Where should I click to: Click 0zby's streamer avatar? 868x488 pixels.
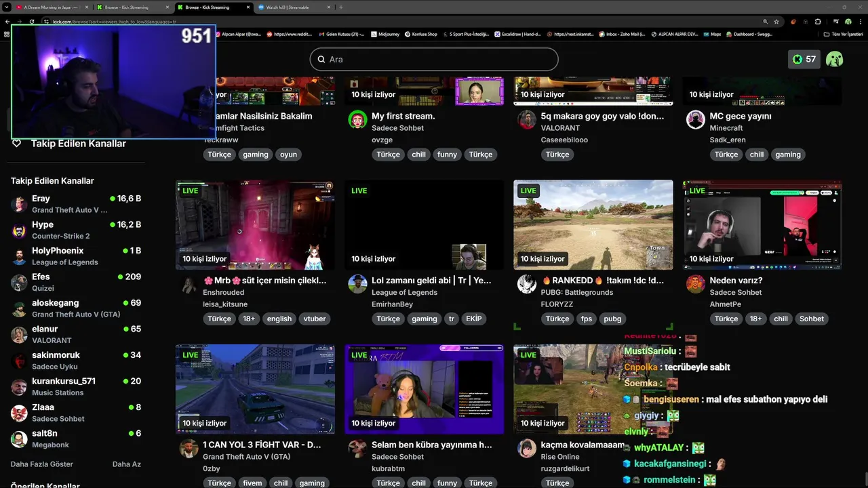click(189, 449)
